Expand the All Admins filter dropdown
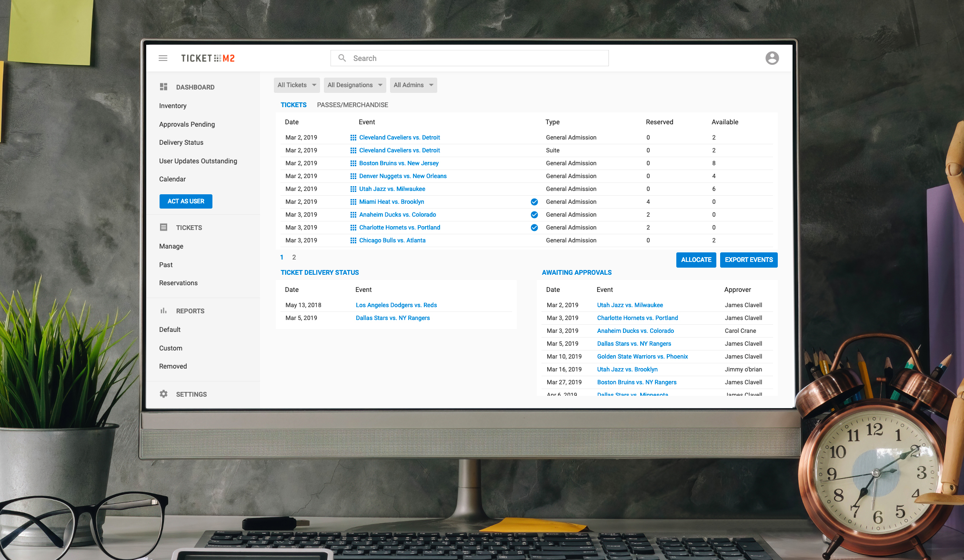Image resolution: width=964 pixels, height=560 pixels. coord(413,85)
